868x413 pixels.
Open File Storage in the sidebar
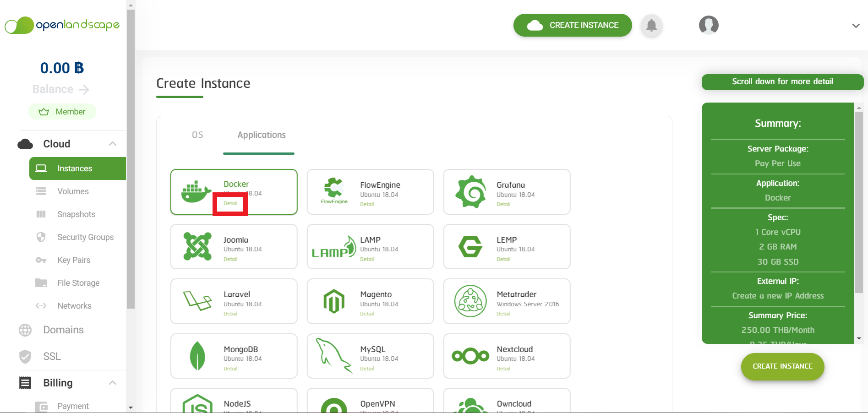(78, 283)
